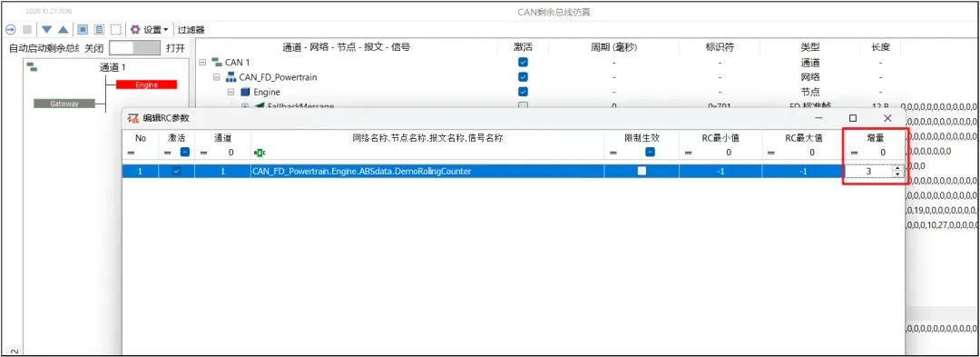The width and height of the screenshot is (980, 357).
Task: Minimize the 编辑RC参数 dialog
Action: (818, 117)
